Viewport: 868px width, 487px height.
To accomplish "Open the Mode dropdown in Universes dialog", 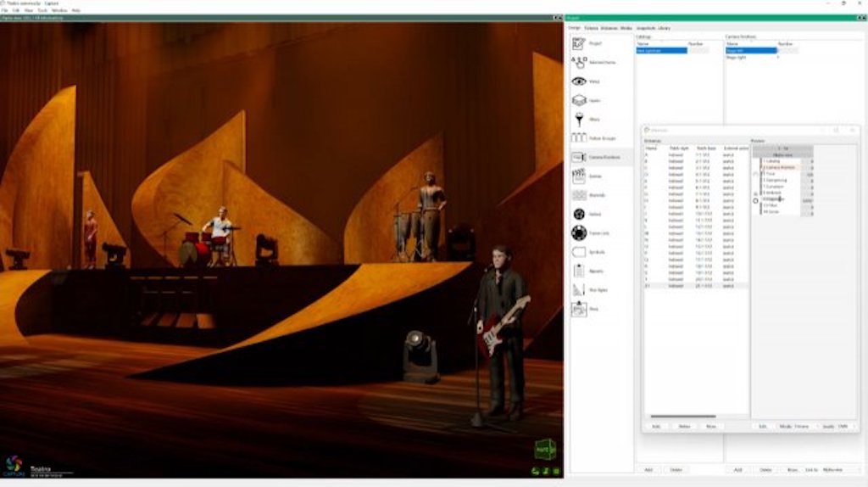I will (x=801, y=426).
